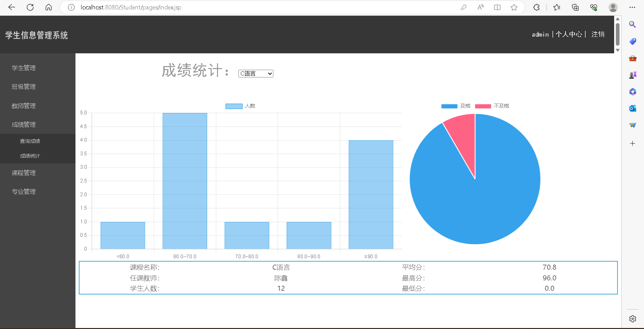The width and height of the screenshot is (644, 329).
Task: Click the page scrollbar up arrow
Action: click(x=618, y=19)
